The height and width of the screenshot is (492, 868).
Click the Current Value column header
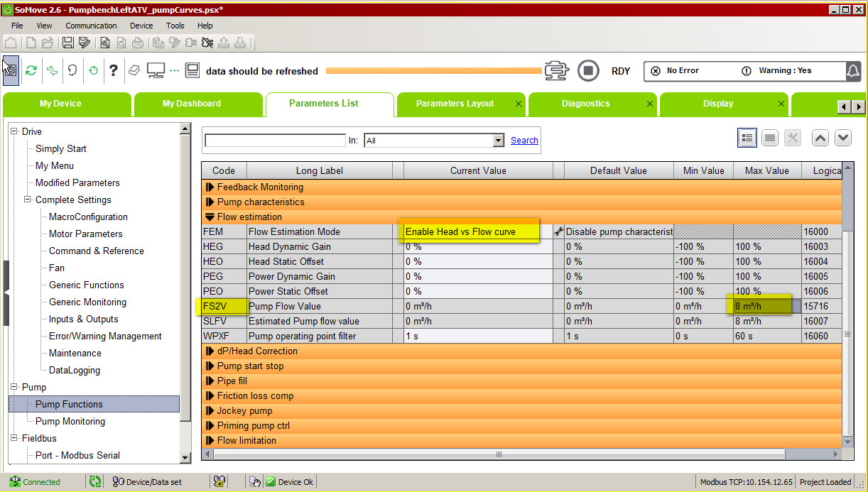[x=478, y=170]
